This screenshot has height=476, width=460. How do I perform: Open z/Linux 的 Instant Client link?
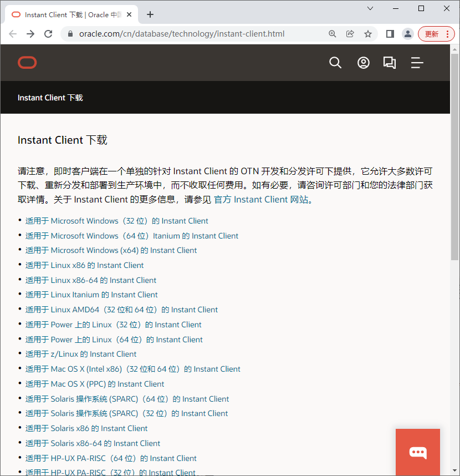coord(81,353)
